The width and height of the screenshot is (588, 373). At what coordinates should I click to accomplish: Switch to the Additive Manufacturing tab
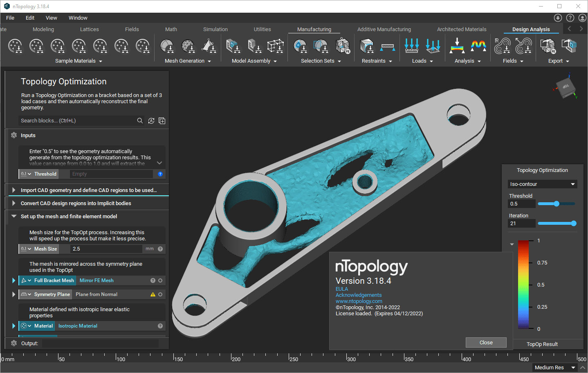(x=384, y=29)
